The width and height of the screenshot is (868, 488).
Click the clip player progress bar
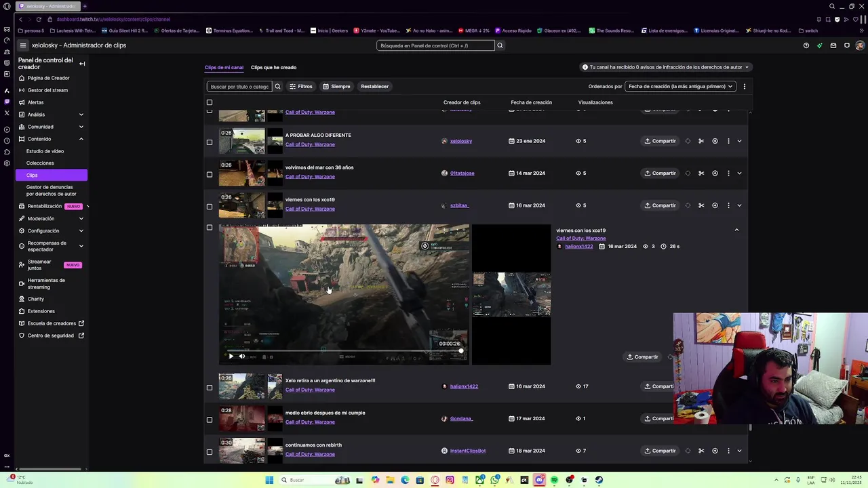[x=344, y=351]
